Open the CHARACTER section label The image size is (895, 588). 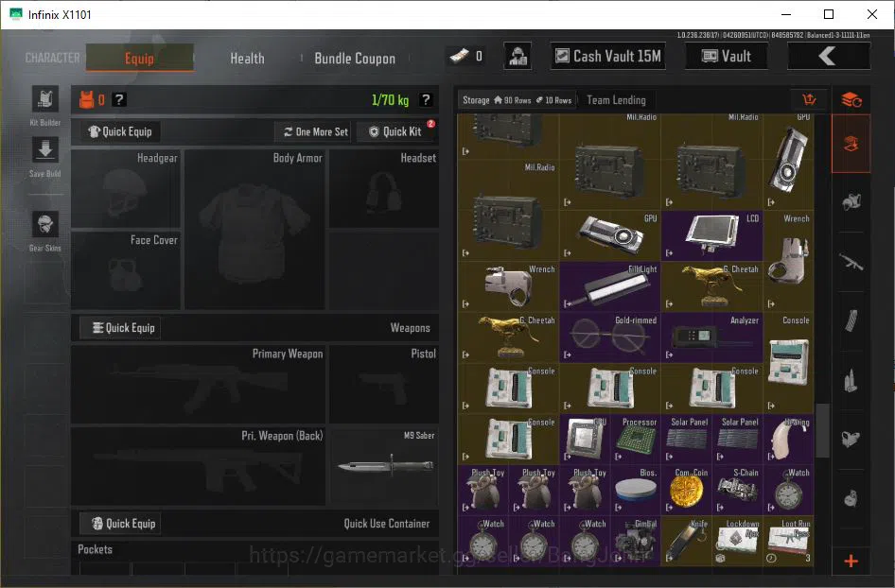point(53,58)
